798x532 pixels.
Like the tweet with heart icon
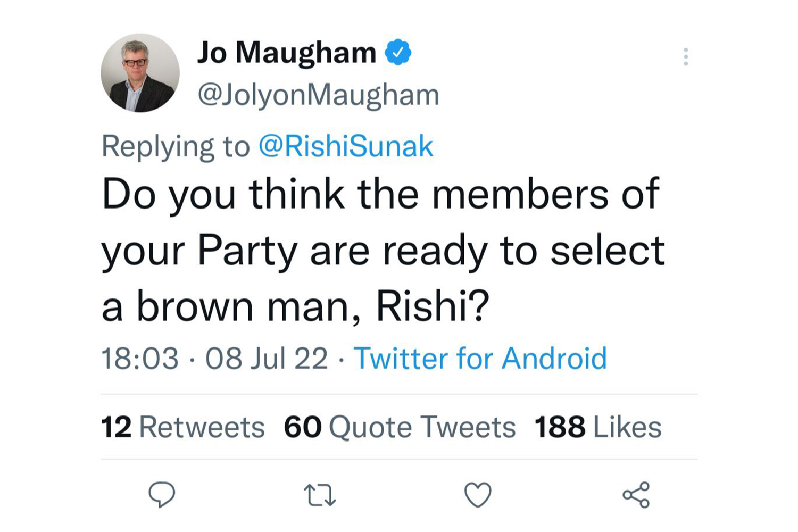[x=478, y=495]
